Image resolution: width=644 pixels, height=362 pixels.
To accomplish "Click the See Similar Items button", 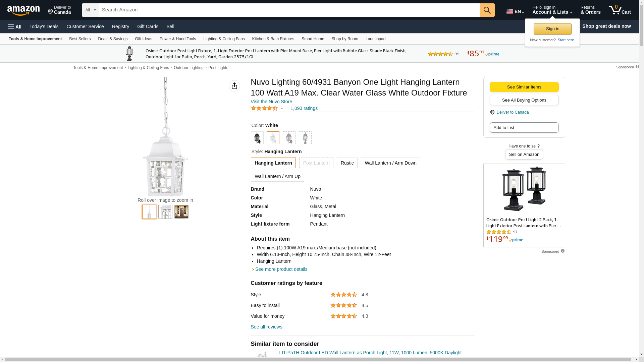I will tap(524, 87).
